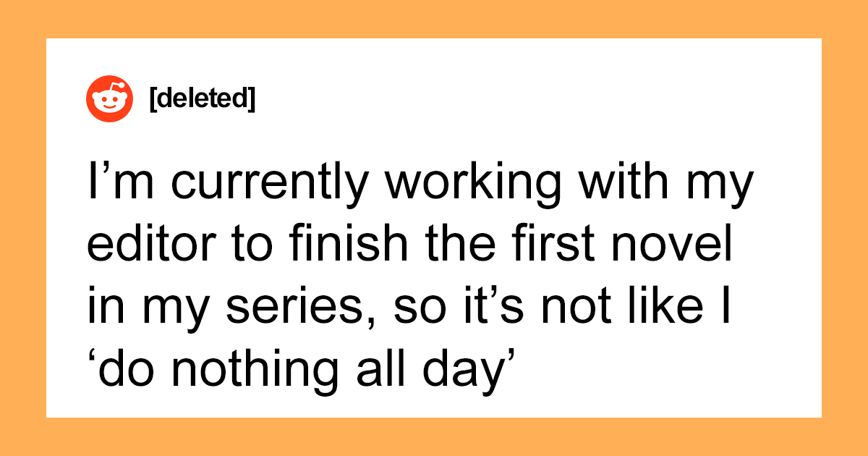868x456 pixels.
Task: Open the [deleted] username label
Action: 202,99
